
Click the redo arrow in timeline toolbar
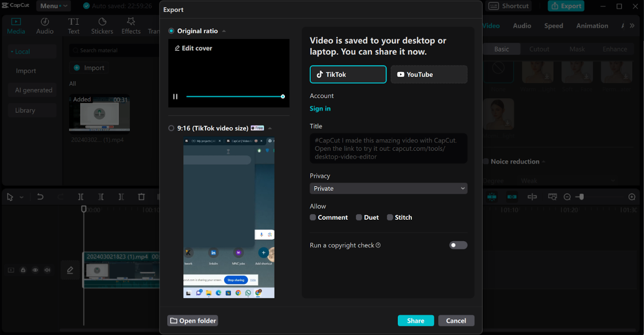point(61,197)
